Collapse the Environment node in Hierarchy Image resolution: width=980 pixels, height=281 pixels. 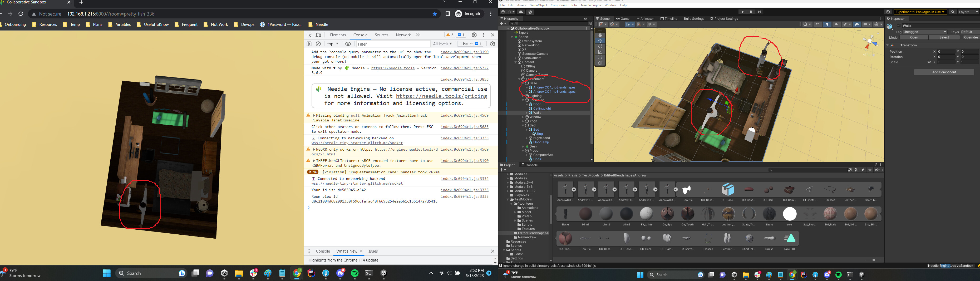(520, 79)
